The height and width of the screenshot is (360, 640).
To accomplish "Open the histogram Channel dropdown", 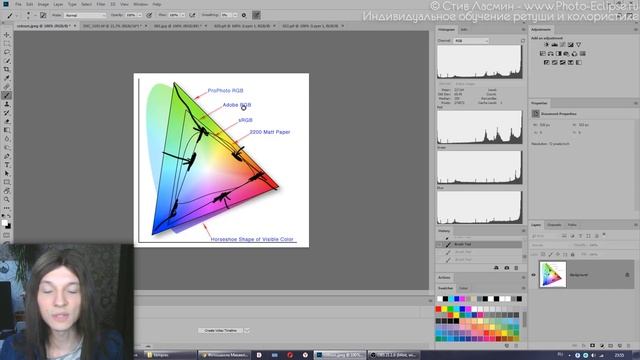I will (x=471, y=41).
